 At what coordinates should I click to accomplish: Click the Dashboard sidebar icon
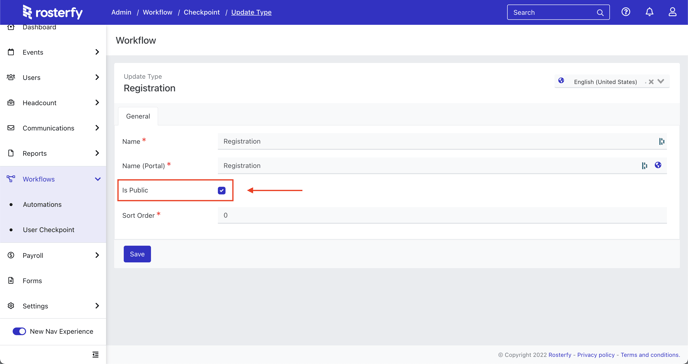click(x=11, y=27)
